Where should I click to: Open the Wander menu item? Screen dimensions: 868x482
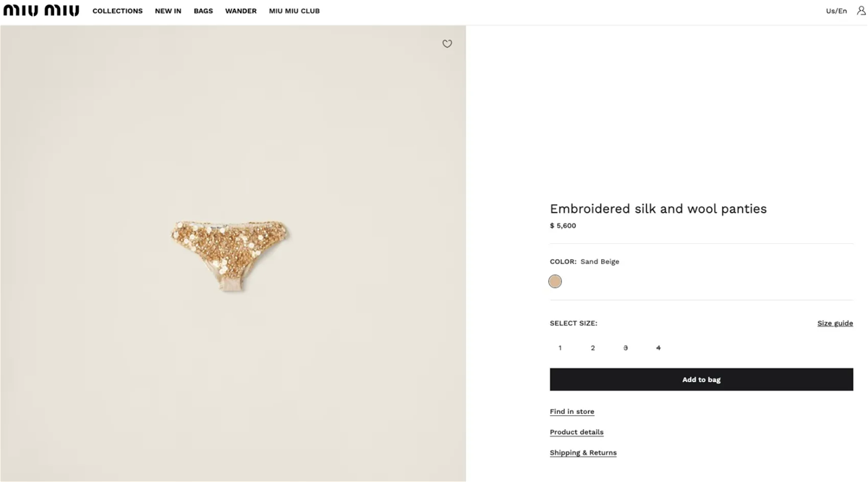tap(241, 11)
